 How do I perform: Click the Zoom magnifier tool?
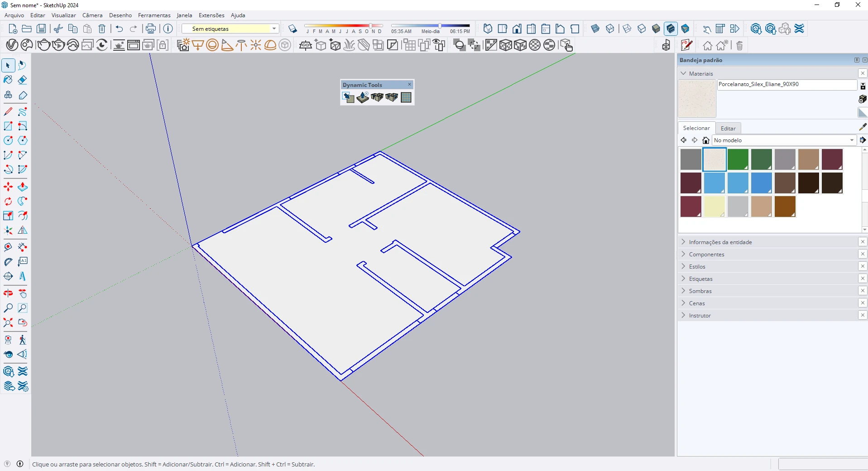click(8, 308)
